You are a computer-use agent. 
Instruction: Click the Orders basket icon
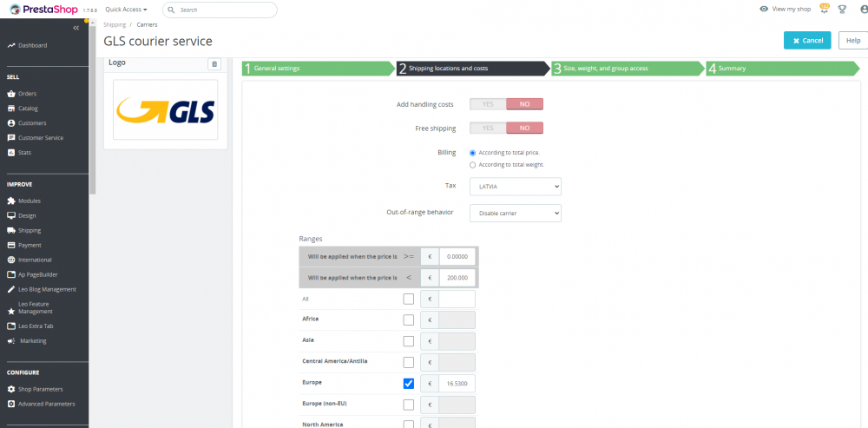tap(11, 94)
